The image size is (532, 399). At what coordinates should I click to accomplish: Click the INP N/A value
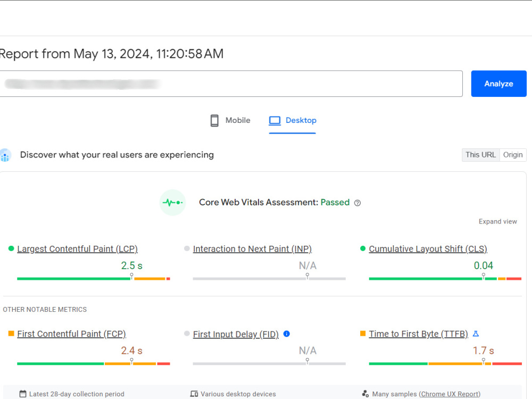click(x=307, y=265)
